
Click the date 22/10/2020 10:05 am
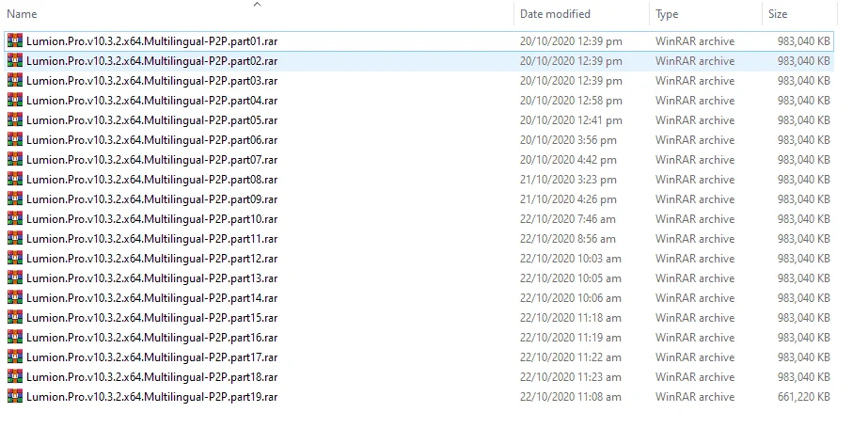coord(570,277)
